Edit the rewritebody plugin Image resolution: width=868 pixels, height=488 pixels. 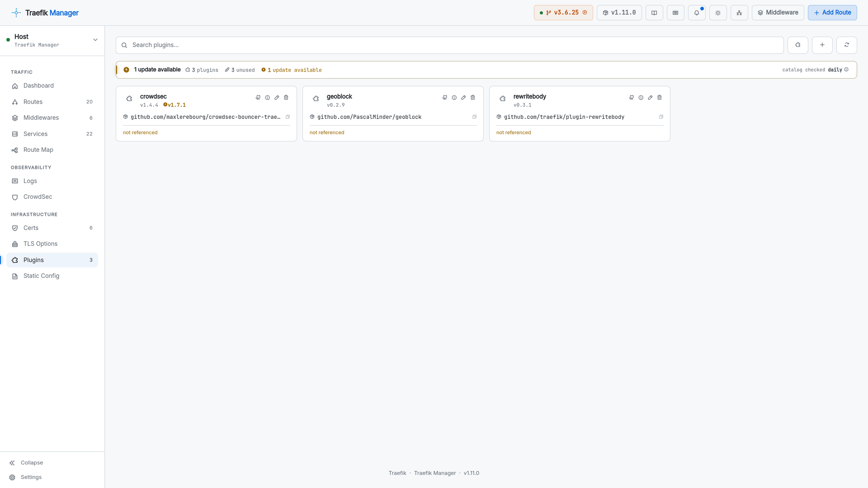(x=650, y=98)
